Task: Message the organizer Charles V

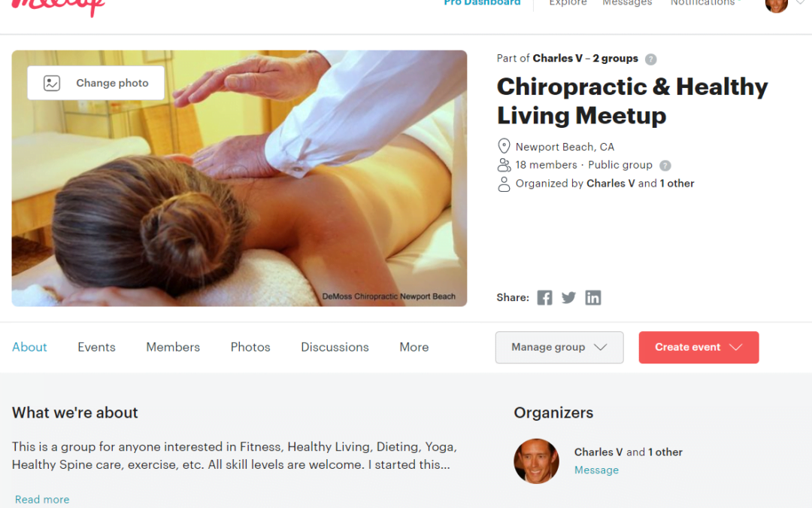Action: point(596,470)
